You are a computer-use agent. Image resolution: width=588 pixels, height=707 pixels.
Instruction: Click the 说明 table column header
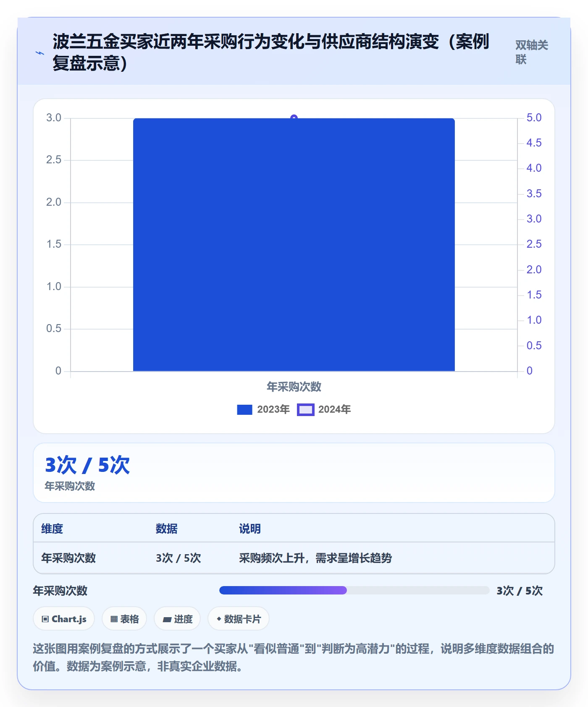click(x=250, y=529)
